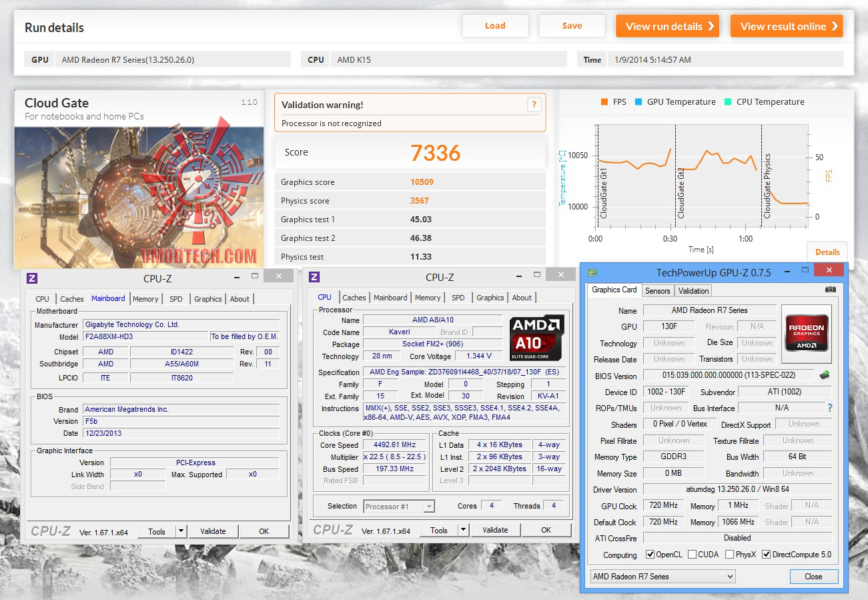Click Tools button in the Mainboard CPU-Z window
This screenshot has width=868, height=600.
pyautogui.click(x=157, y=531)
